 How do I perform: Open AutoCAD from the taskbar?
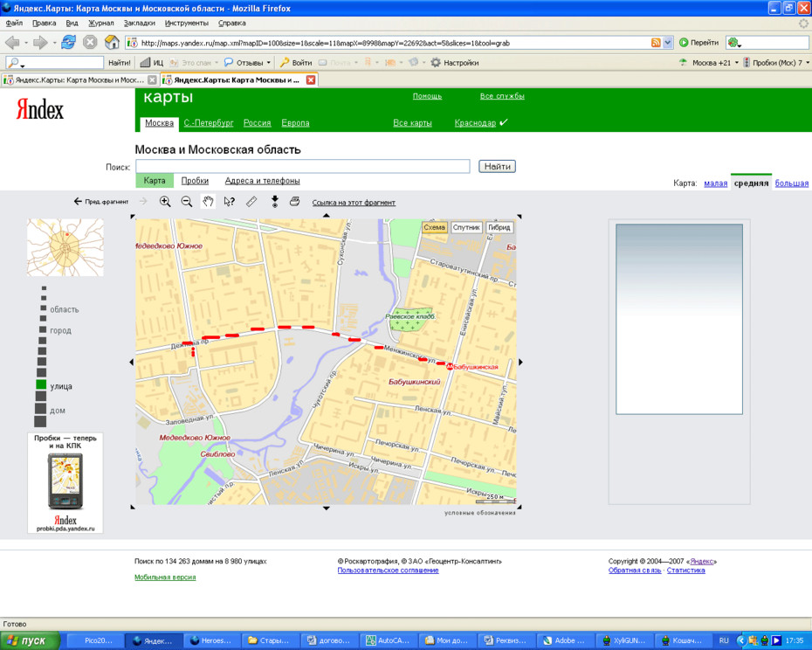tap(388, 640)
